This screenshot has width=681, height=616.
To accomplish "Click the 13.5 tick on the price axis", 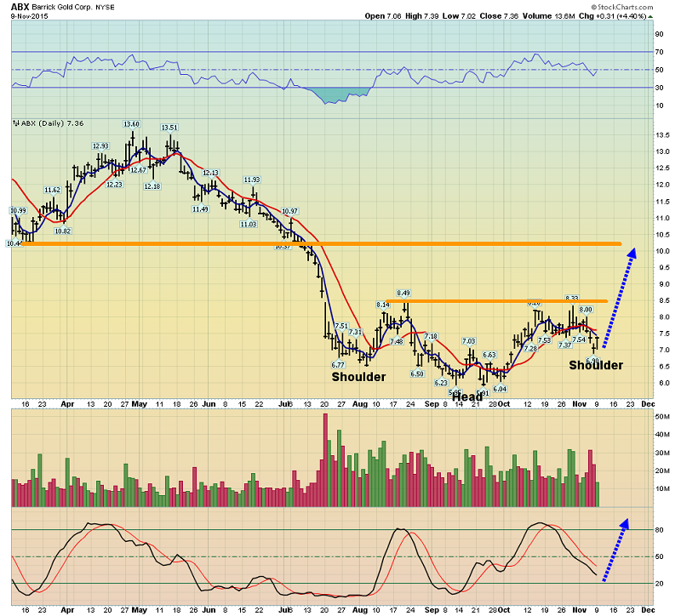I will point(662,135).
